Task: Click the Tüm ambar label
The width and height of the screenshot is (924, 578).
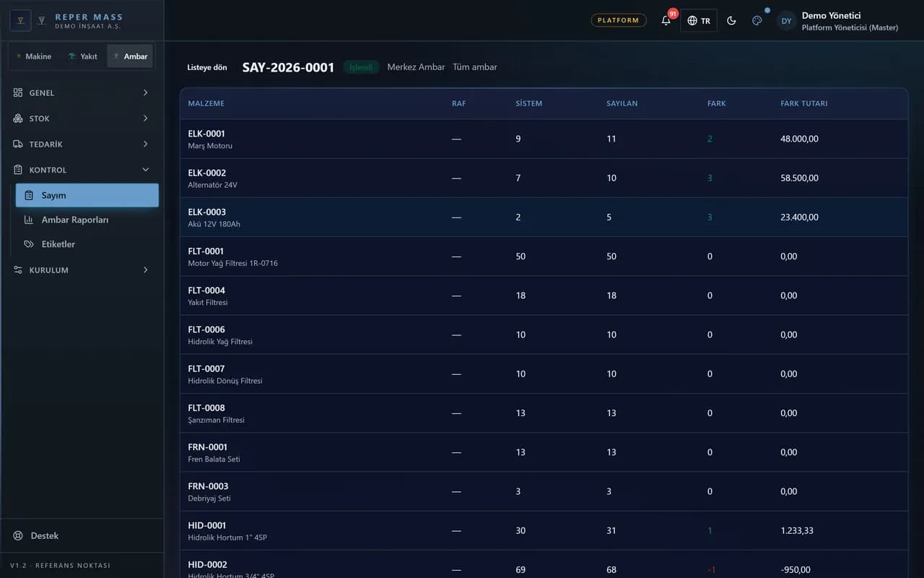Action: pos(475,67)
